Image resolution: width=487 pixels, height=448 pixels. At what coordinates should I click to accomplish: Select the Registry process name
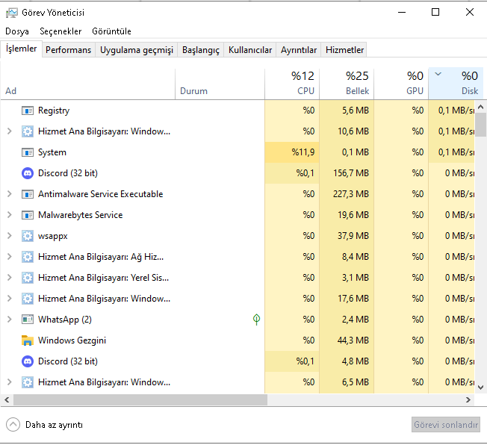tap(54, 111)
